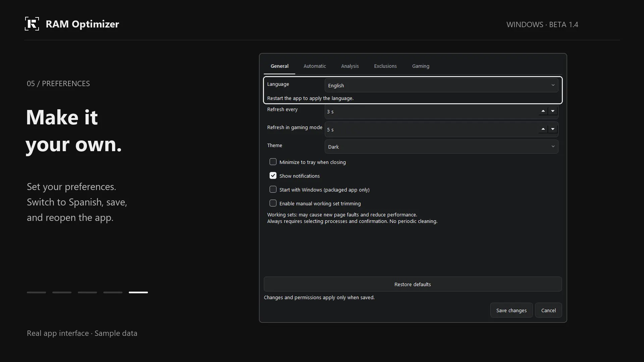Select the fifth slide indicator bar
644x362 pixels.
[138, 292]
